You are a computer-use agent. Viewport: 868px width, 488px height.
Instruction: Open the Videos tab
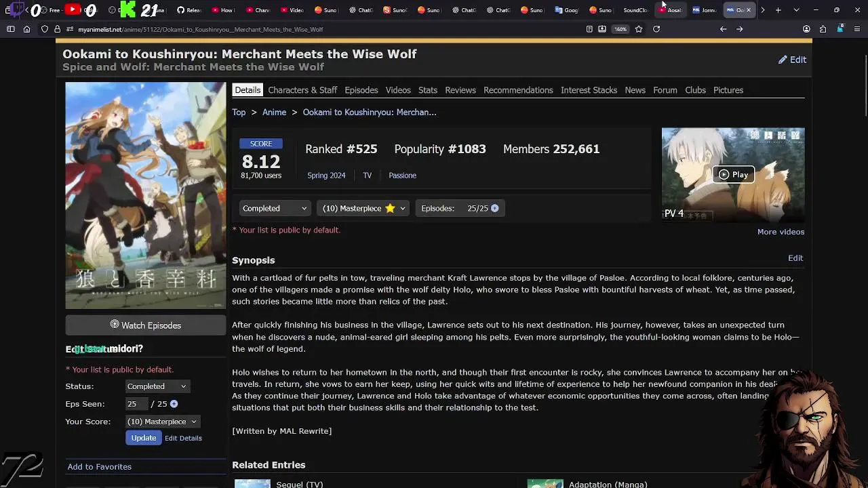398,90
